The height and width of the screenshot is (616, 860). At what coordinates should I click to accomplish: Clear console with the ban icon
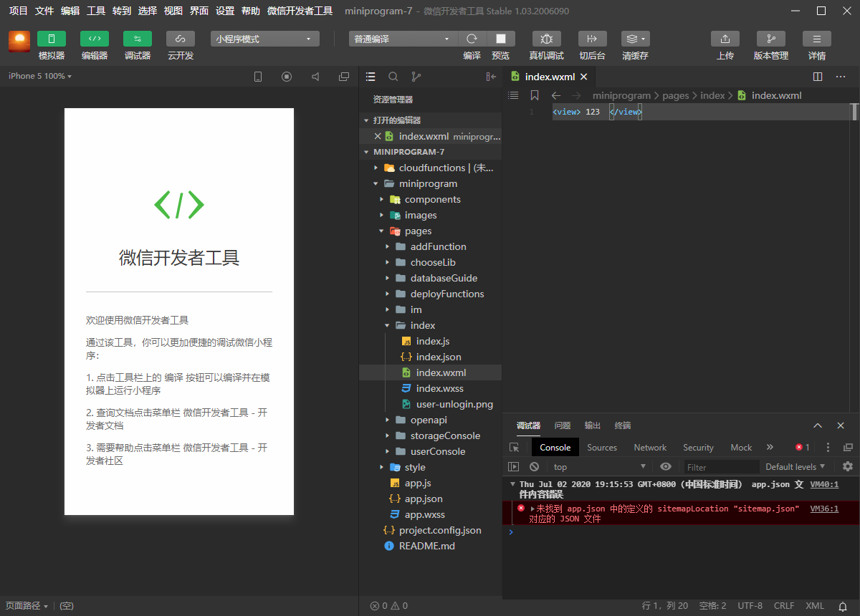pyautogui.click(x=533, y=467)
